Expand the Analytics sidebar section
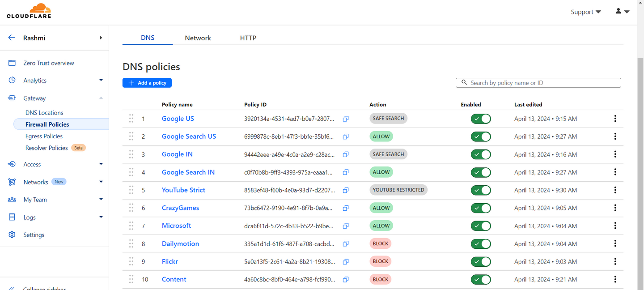 pyautogui.click(x=101, y=81)
